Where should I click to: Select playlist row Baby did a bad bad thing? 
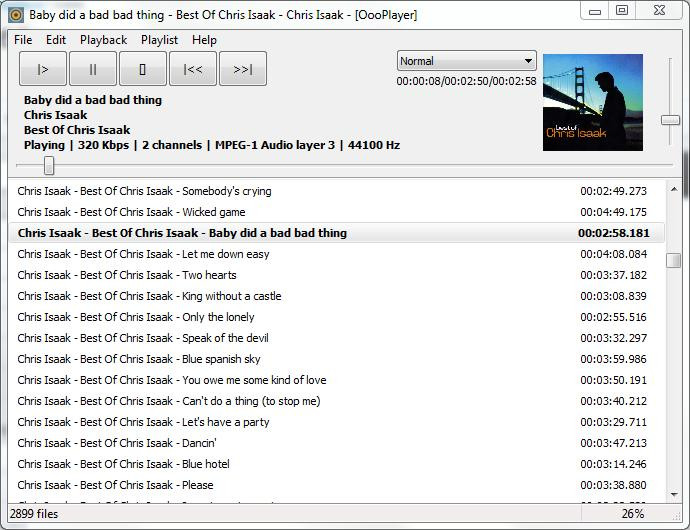pyautogui.click(x=337, y=233)
